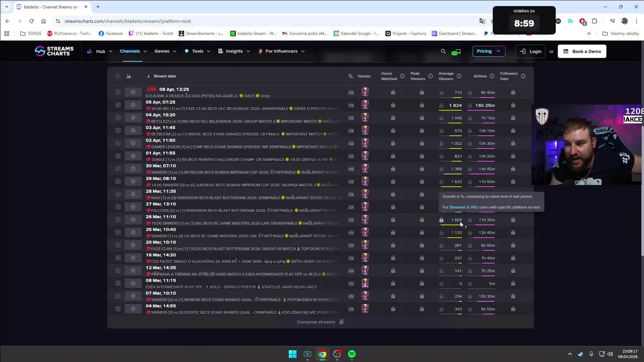The height and width of the screenshot is (362, 644).
Task: Expand the Games menu
Action: tap(166, 51)
